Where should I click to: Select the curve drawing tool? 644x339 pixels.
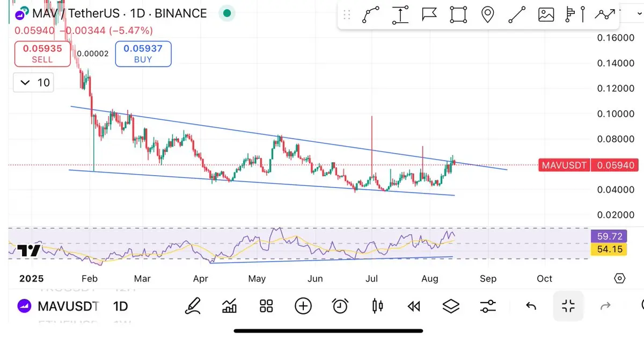(371, 15)
